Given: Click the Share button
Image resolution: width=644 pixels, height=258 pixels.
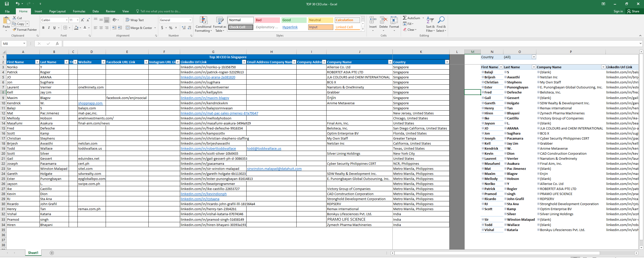Looking at the screenshot, I should (x=633, y=11).
